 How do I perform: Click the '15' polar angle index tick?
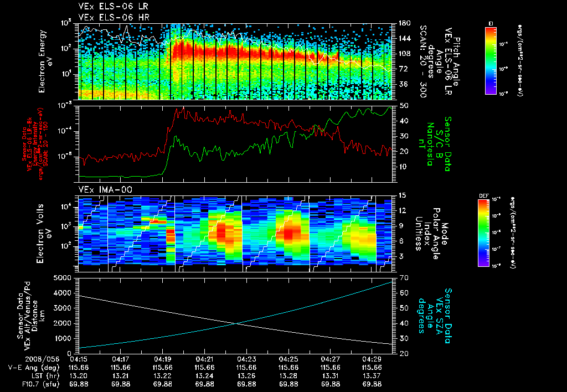(404, 195)
